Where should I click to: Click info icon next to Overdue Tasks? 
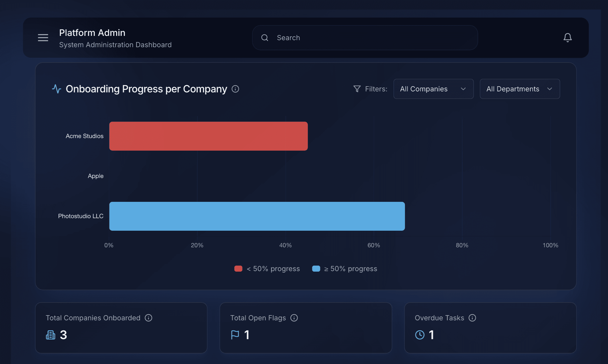(x=472, y=318)
